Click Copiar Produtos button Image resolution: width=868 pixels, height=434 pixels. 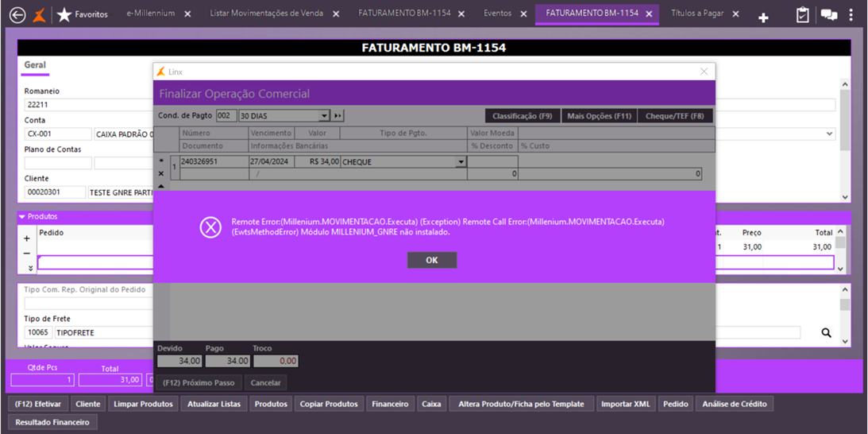(329, 404)
